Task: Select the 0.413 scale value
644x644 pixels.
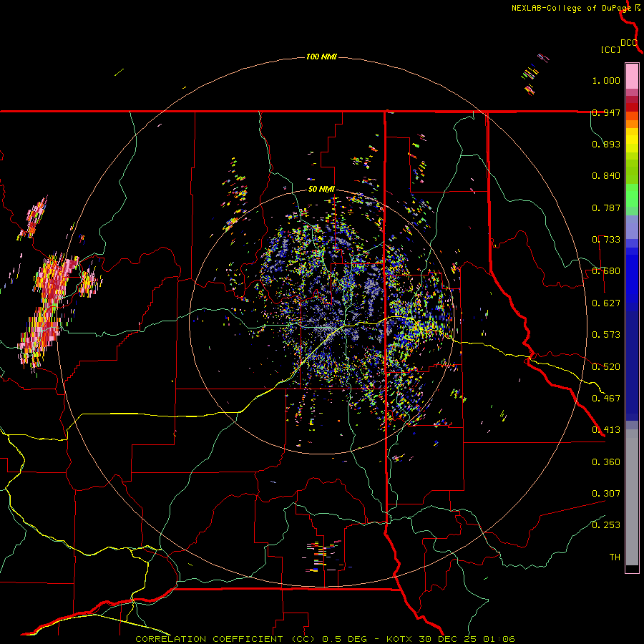Action: coord(606,430)
